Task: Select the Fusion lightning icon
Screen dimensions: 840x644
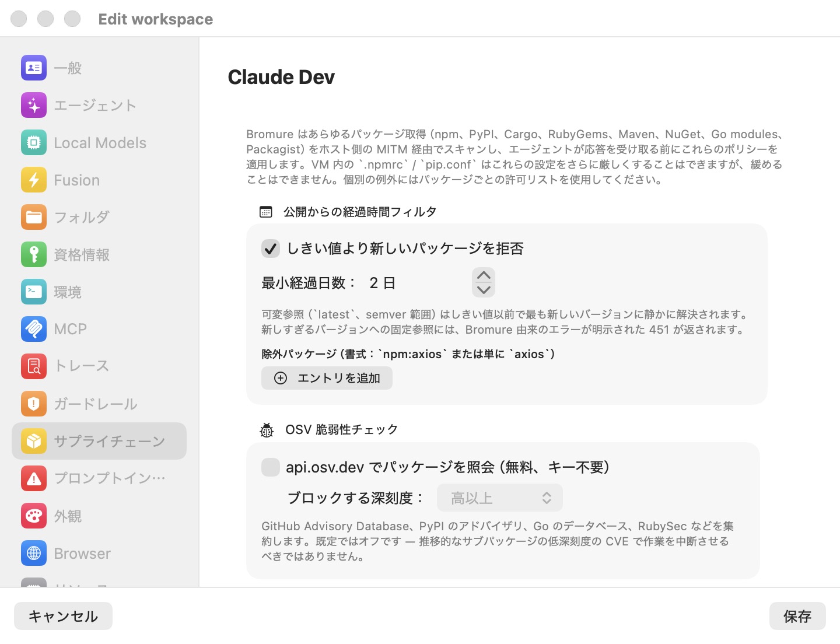Action: point(34,180)
